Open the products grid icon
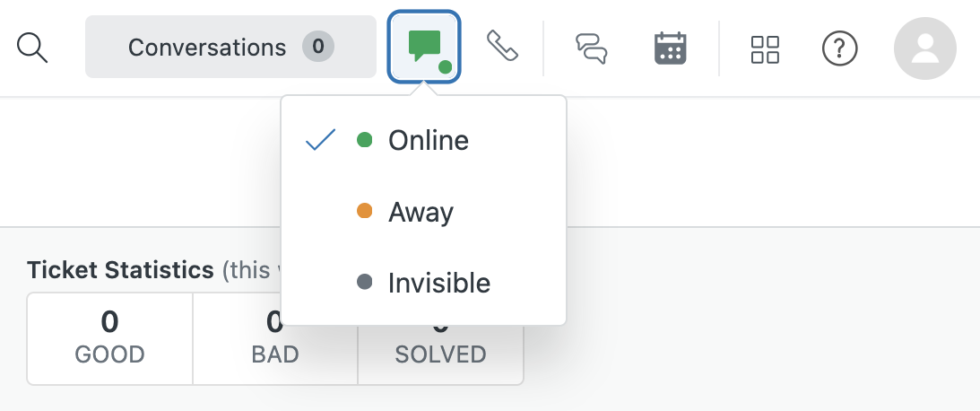The width and height of the screenshot is (980, 411). (765, 48)
